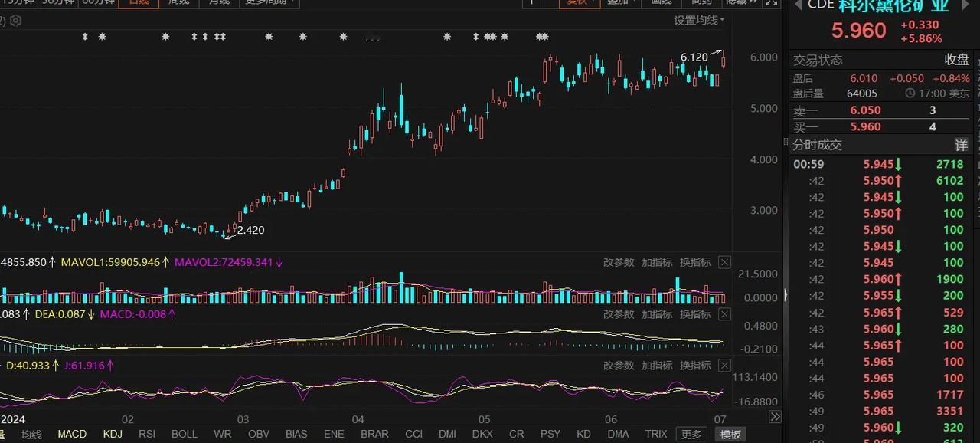Go to next stock arrow after 科尔黛伦矿业
The width and height of the screenshot is (980, 443).
pyautogui.click(x=964, y=4)
